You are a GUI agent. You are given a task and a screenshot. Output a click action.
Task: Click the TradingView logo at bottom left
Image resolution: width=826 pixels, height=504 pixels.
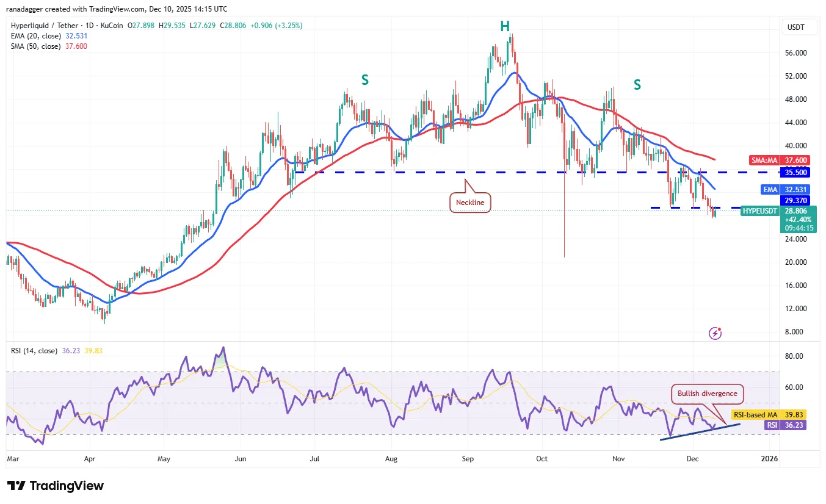click(55, 486)
